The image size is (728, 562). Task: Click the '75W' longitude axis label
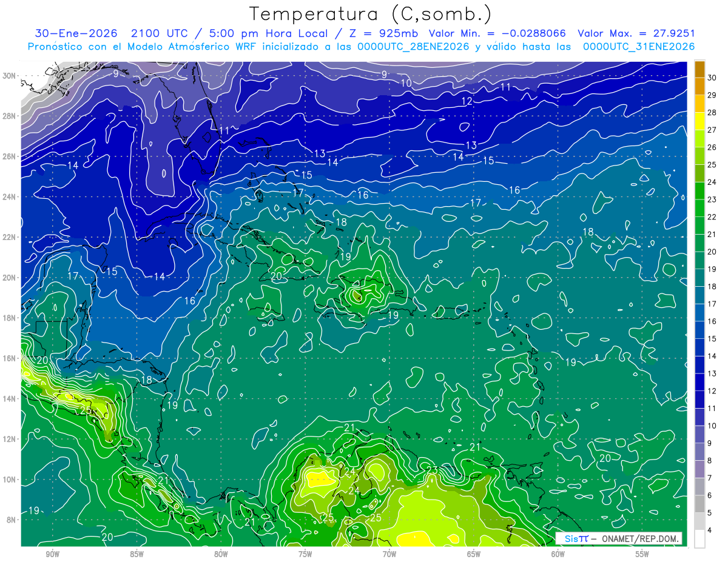pyautogui.click(x=305, y=554)
